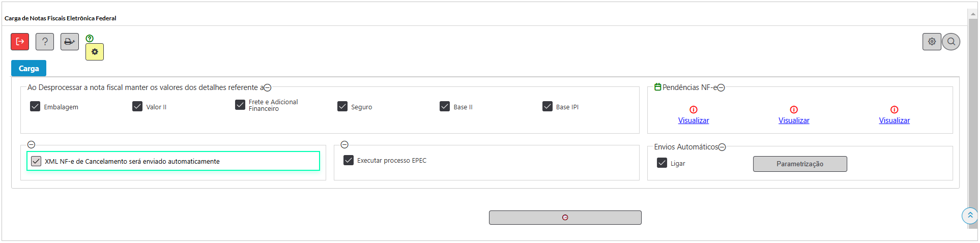Screen dimensions: 980x243
Task: Open help with the question mark button
Action: click(x=45, y=42)
